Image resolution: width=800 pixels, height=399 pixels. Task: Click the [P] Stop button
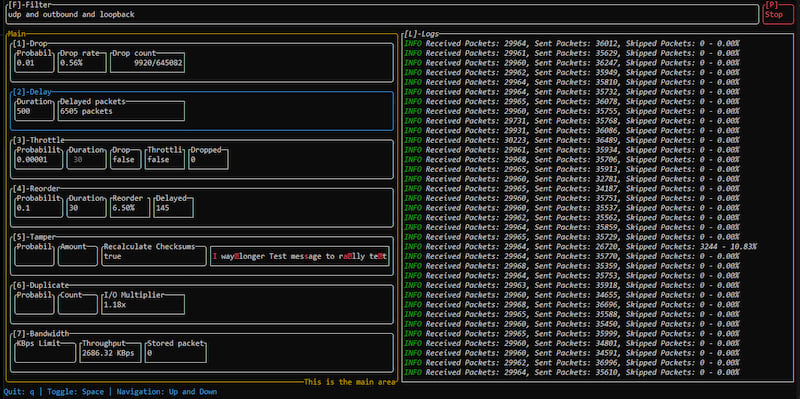tap(779, 14)
